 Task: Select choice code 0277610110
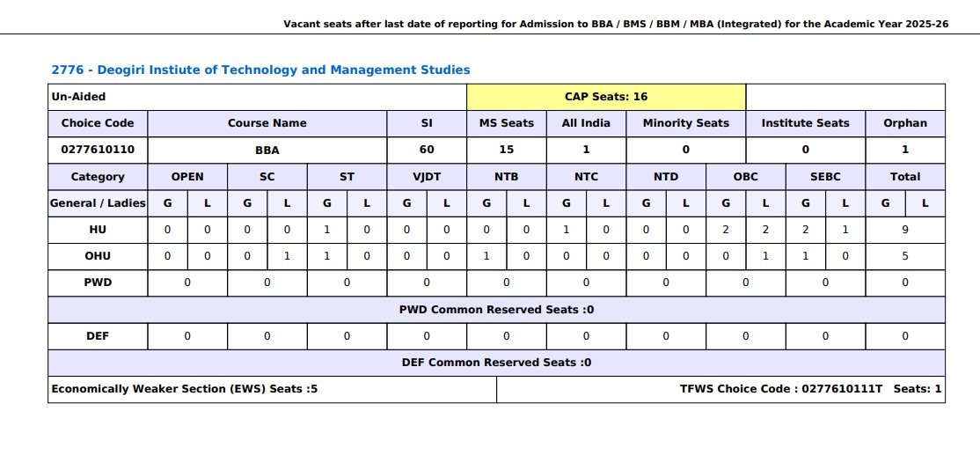tap(98, 150)
